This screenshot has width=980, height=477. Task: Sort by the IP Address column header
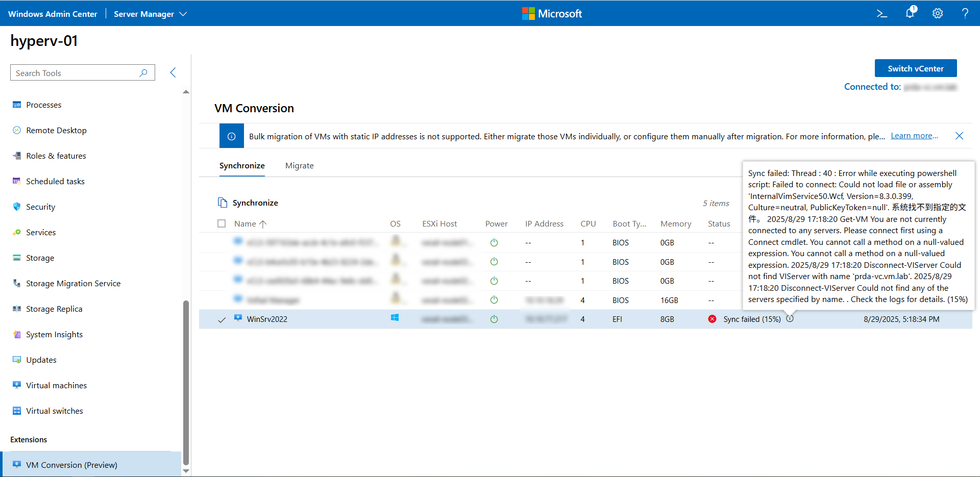tap(544, 223)
